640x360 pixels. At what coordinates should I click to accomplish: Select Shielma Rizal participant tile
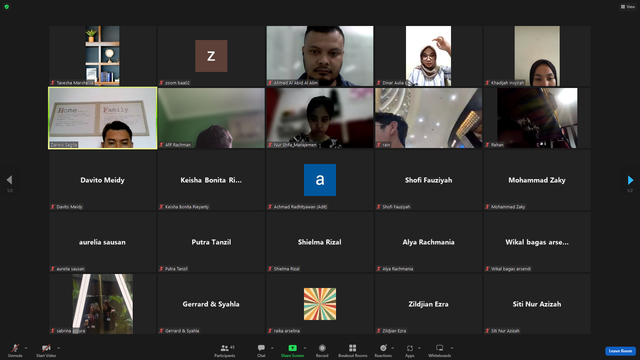click(320, 242)
